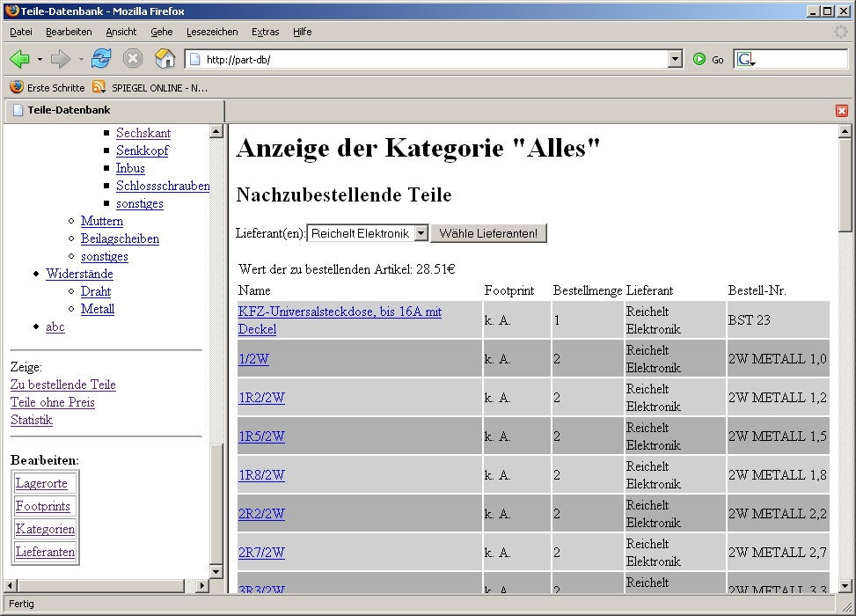Open the Schlossschrauben category link
Screen dimensions: 856x616
click(163, 186)
